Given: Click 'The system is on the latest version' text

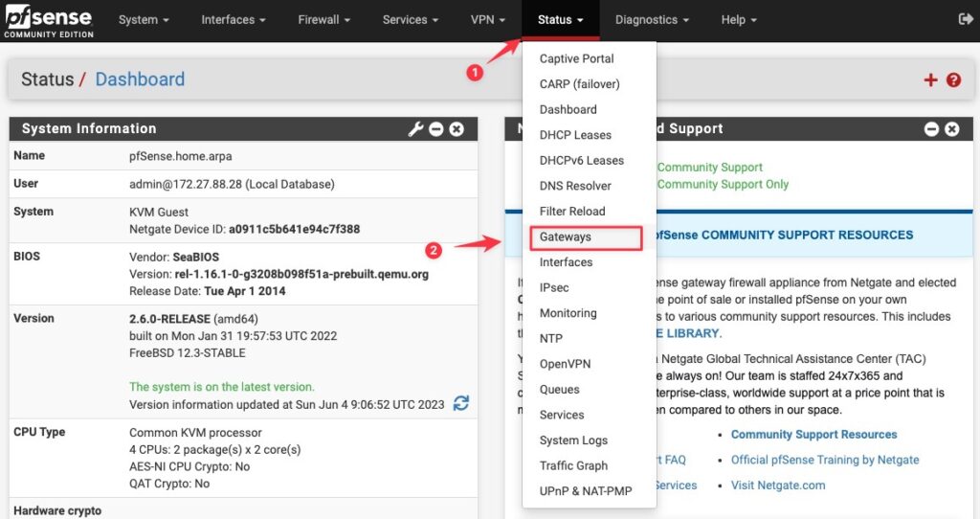Looking at the screenshot, I should click(222, 387).
